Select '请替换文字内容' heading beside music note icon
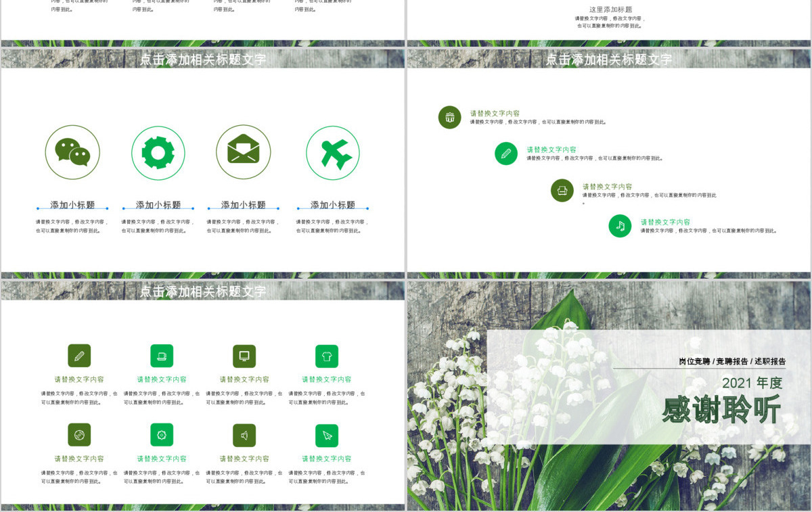Viewport: 812px width, 512px height. tap(666, 222)
